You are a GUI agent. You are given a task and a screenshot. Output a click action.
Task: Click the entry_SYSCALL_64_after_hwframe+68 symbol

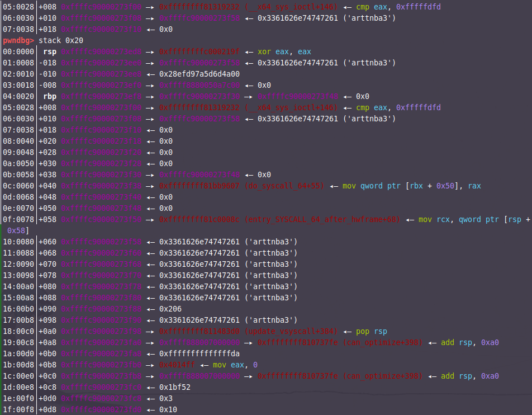(x=322, y=219)
